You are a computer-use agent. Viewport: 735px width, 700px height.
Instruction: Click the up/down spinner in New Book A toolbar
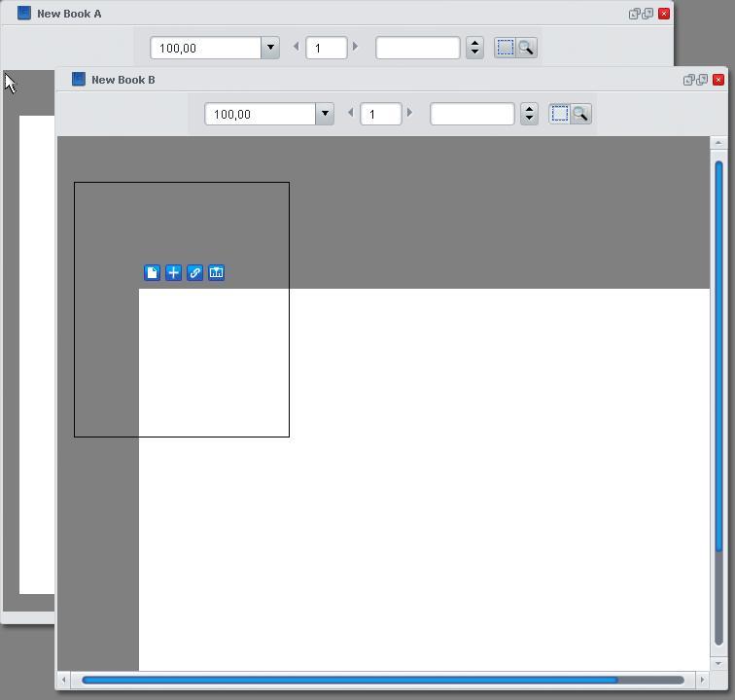point(474,48)
